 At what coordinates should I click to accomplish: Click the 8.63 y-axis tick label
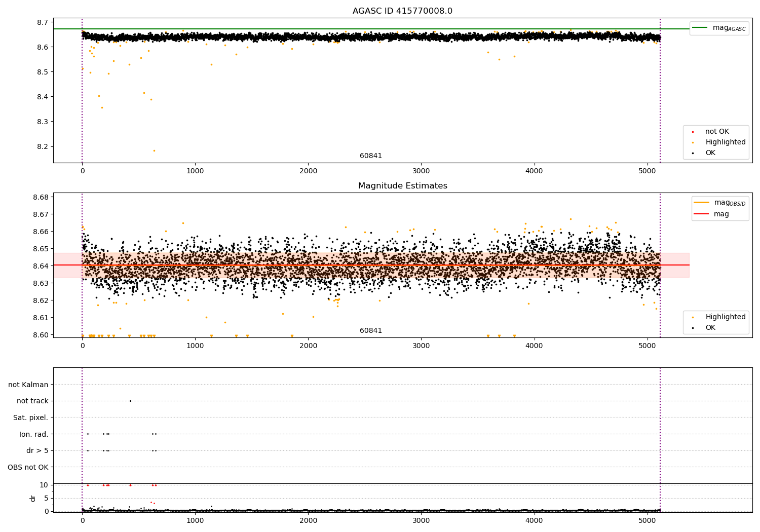(41, 283)
